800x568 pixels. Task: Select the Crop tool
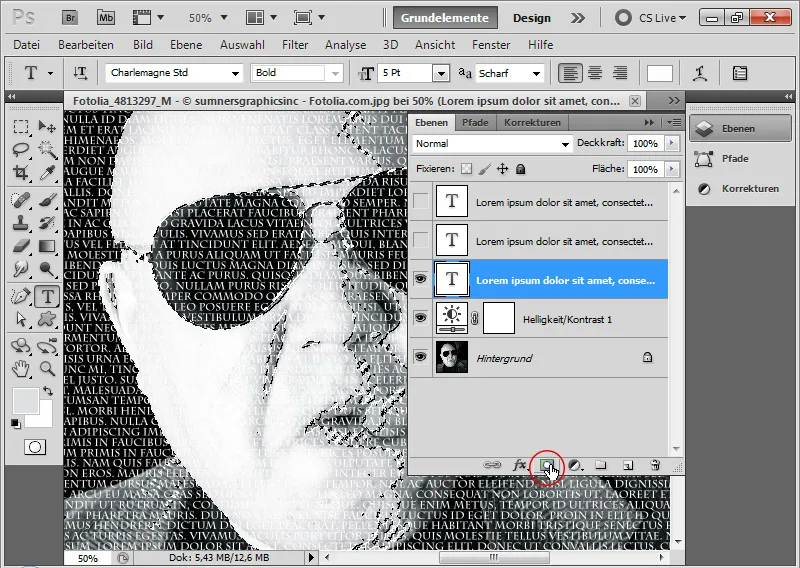21,172
